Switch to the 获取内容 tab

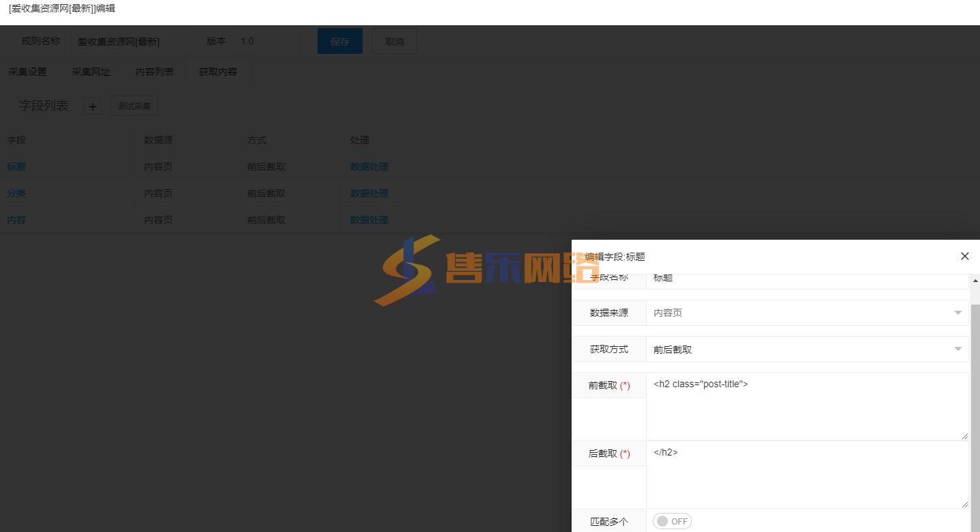pyautogui.click(x=219, y=72)
